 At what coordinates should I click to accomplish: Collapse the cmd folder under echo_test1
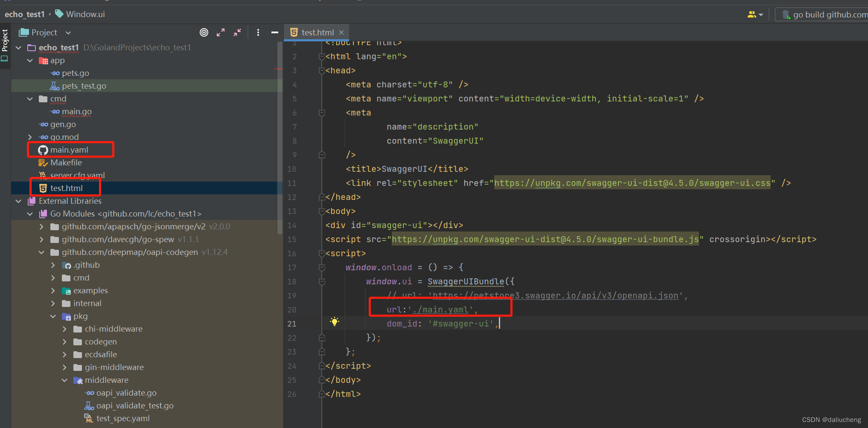(x=30, y=99)
